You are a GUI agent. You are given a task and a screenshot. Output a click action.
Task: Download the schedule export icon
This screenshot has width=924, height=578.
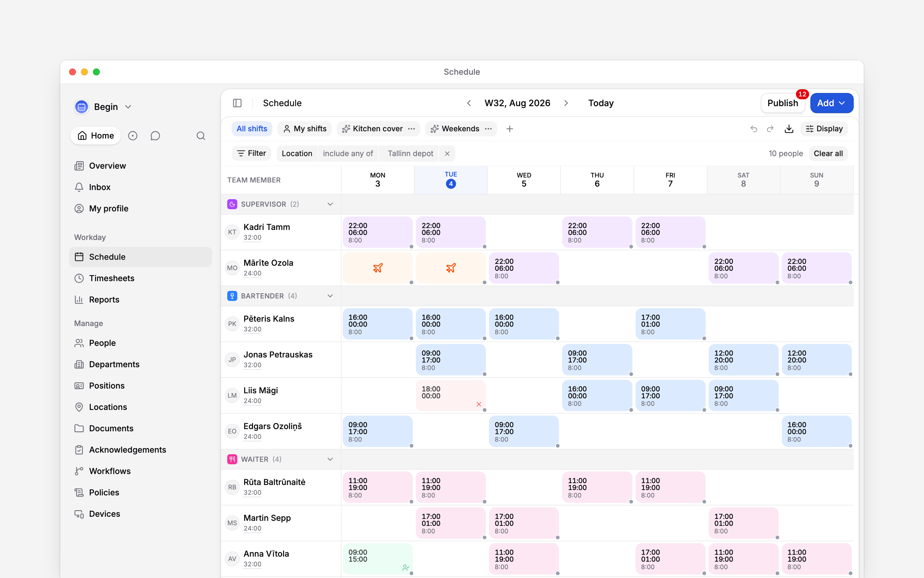(789, 129)
